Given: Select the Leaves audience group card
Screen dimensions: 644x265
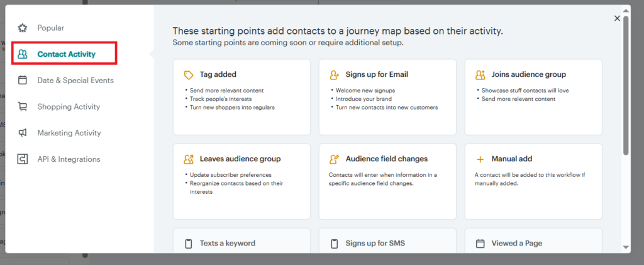Looking at the screenshot, I should 241,181.
